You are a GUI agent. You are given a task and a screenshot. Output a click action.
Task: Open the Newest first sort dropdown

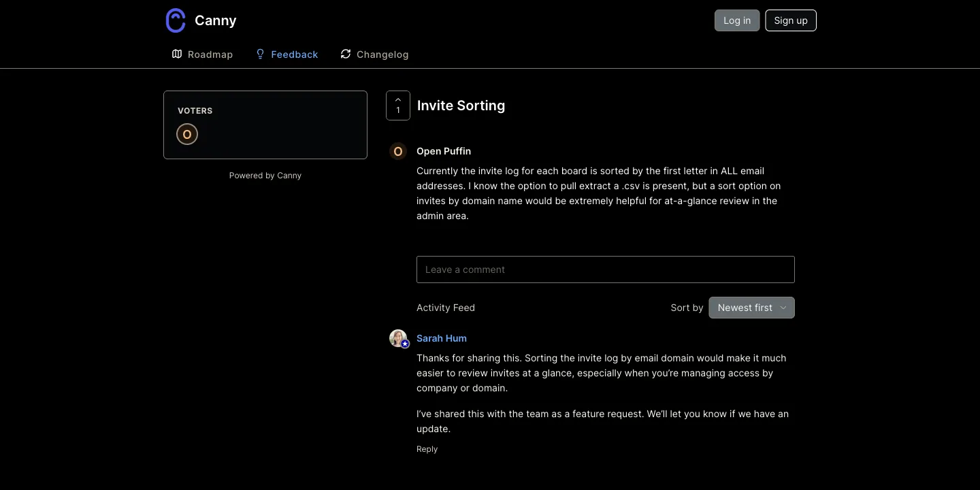751,308
